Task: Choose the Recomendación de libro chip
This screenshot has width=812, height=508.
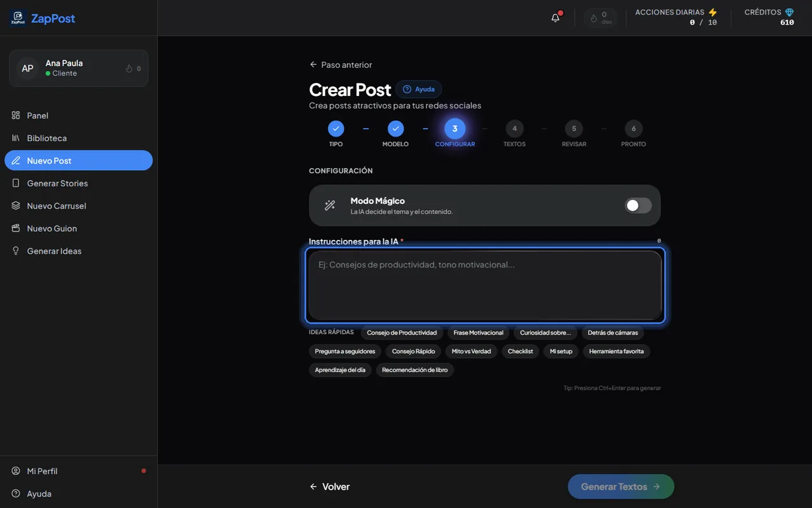Action: click(x=415, y=370)
